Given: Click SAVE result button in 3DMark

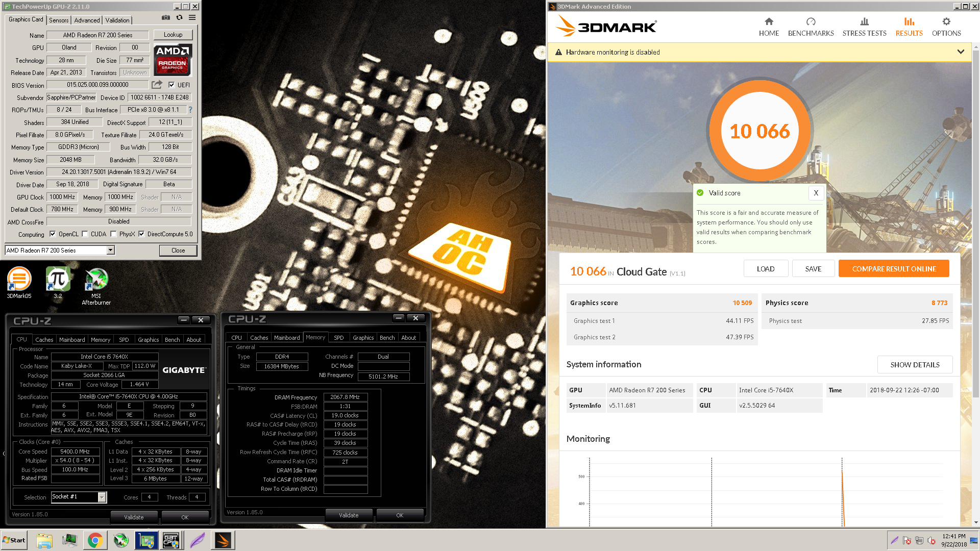Looking at the screenshot, I should [813, 269].
